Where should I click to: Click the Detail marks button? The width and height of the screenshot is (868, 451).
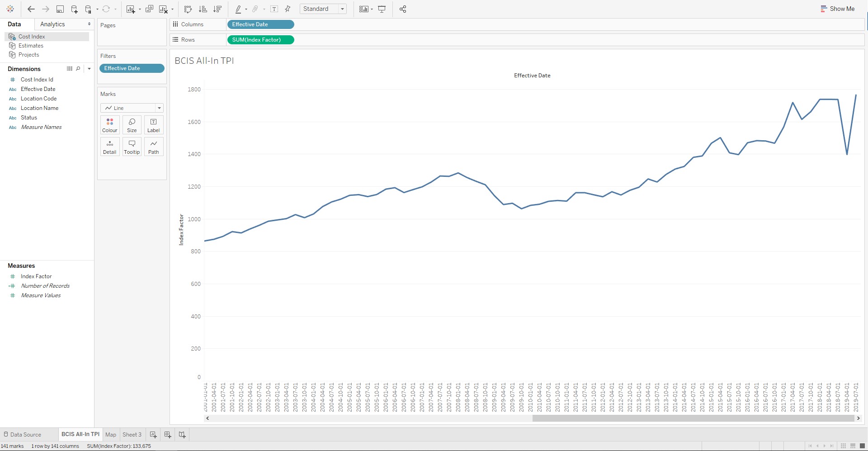click(110, 147)
